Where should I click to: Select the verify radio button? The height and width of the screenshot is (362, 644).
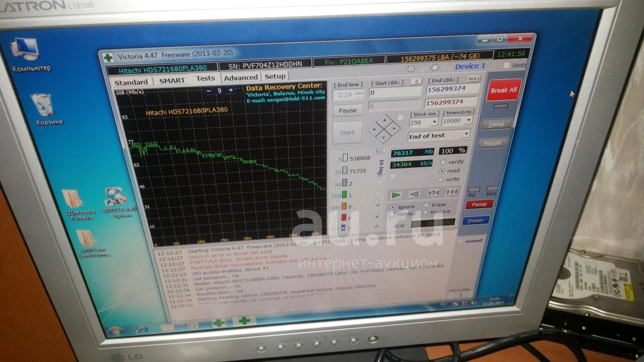(x=443, y=162)
